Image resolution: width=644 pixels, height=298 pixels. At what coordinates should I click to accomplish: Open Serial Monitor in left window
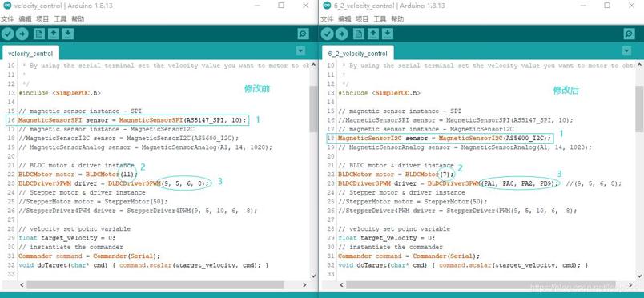coord(303,34)
